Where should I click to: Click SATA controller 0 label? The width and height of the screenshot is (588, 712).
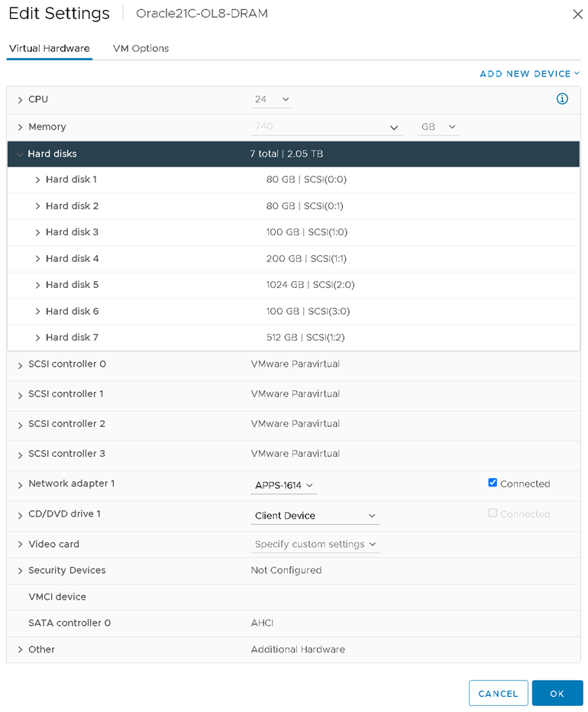(x=69, y=623)
